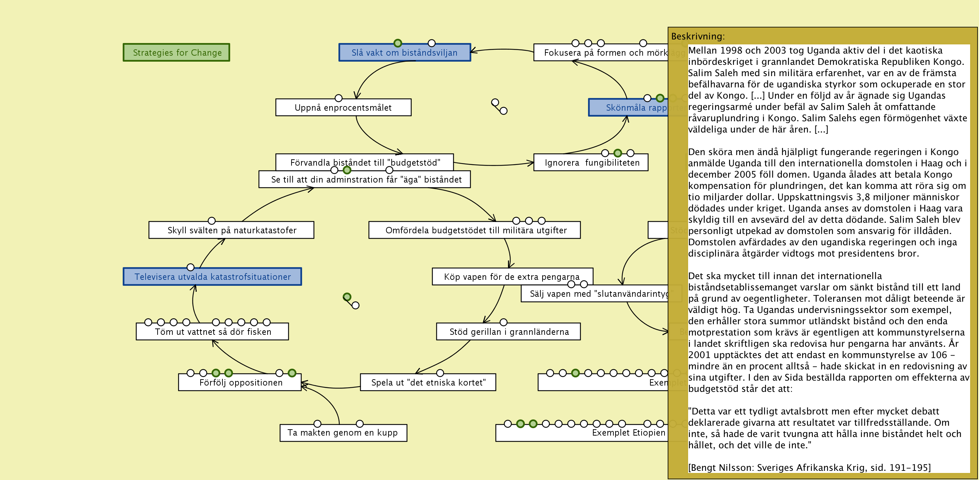Select the 'Töm ut vattnet så dör fisken' node

pos(212,332)
